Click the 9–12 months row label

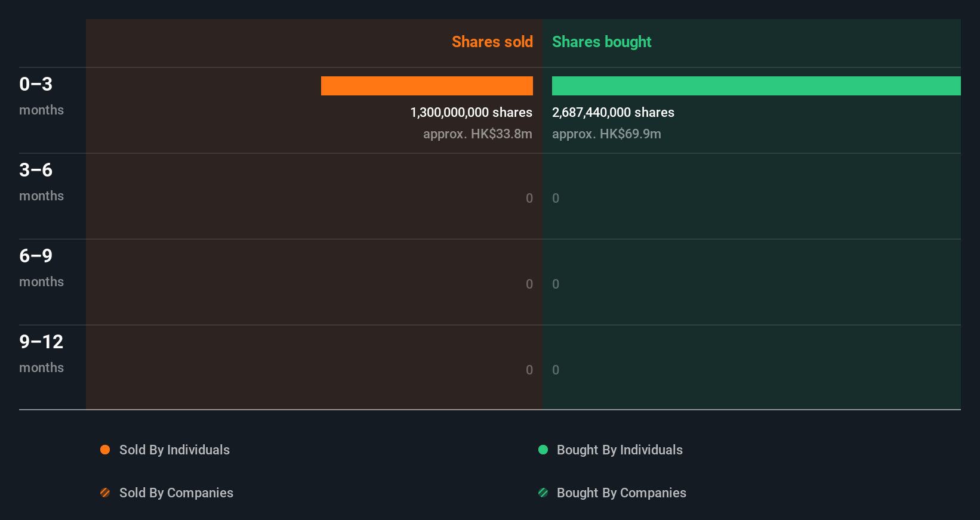click(x=41, y=353)
